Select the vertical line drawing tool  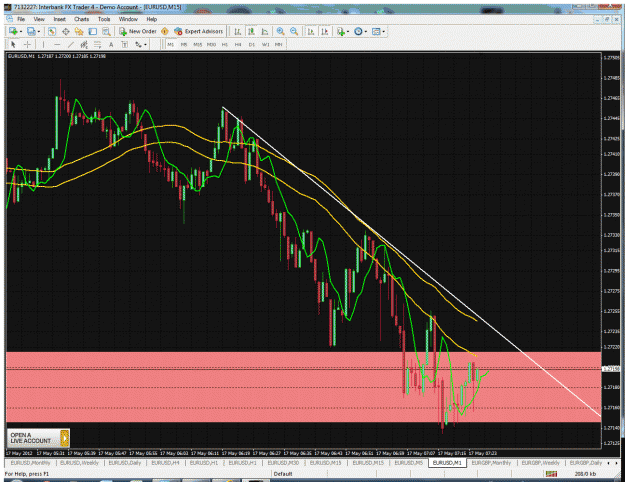click(43, 45)
